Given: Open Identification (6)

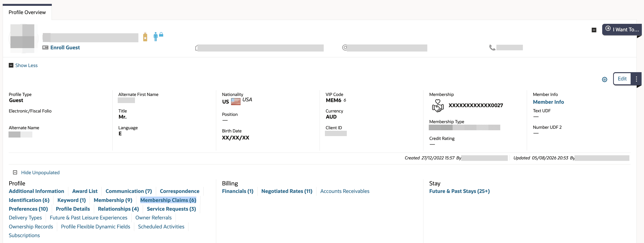Looking at the screenshot, I should tap(29, 200).
